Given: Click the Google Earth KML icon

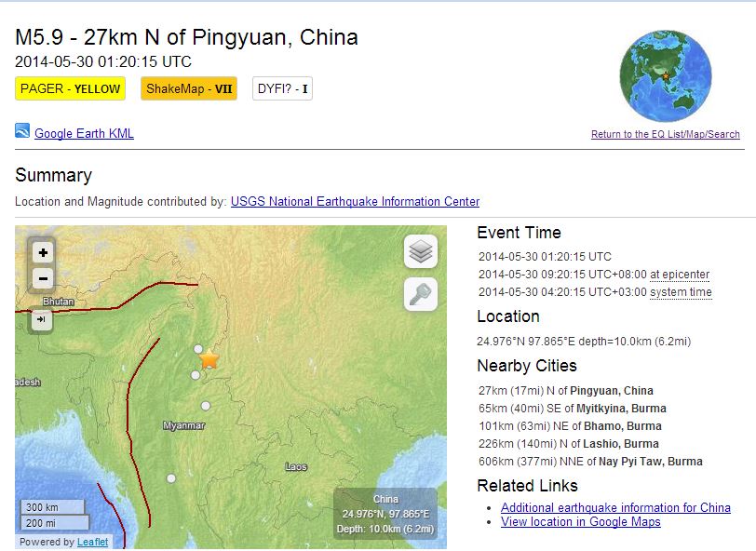Looking at the screenshot, I should [23, 131].
